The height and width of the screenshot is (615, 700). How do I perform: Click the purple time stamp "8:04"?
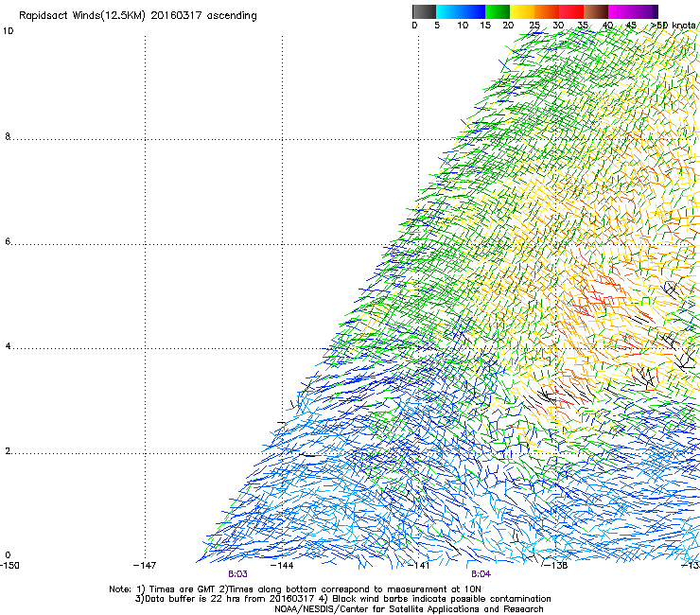[x=481, y=574]
